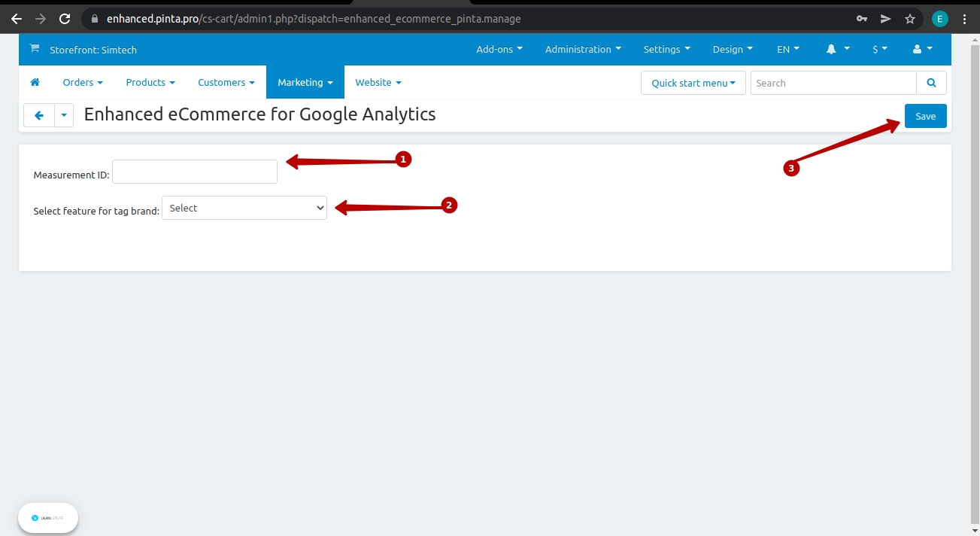The image size is (980, 536).
Task: Click the home icon in the navigation bar
Action: (35, 82)
